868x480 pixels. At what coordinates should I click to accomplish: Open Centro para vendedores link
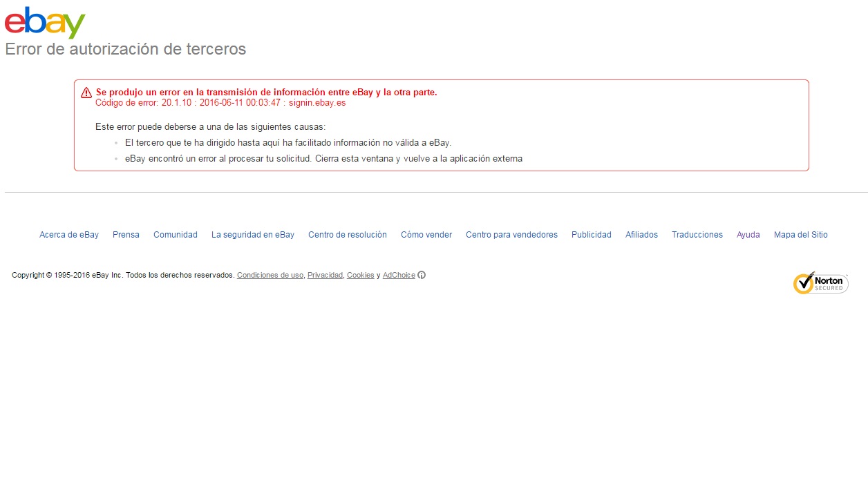[x=511, y=235]
